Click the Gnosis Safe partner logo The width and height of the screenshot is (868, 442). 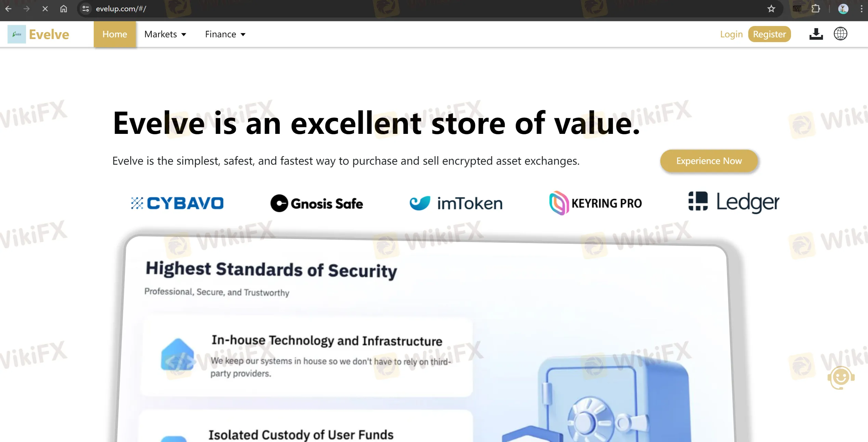tap(316, 203)
